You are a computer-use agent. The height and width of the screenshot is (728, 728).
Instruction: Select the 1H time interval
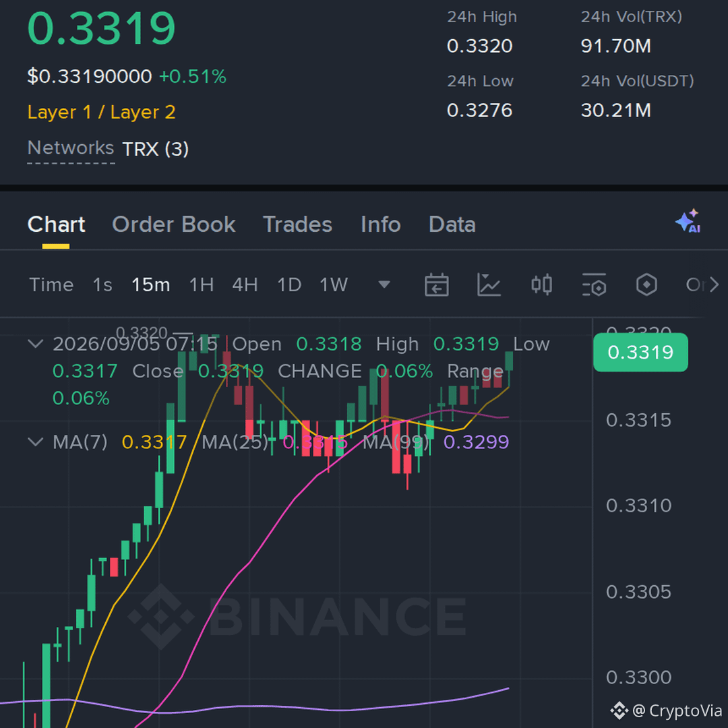pos(202,284)
